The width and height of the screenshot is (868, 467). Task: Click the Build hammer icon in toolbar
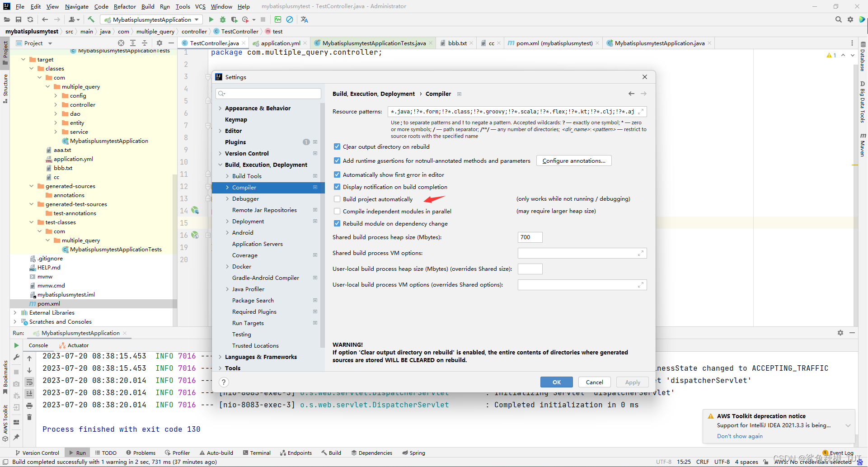pos(91,19)
